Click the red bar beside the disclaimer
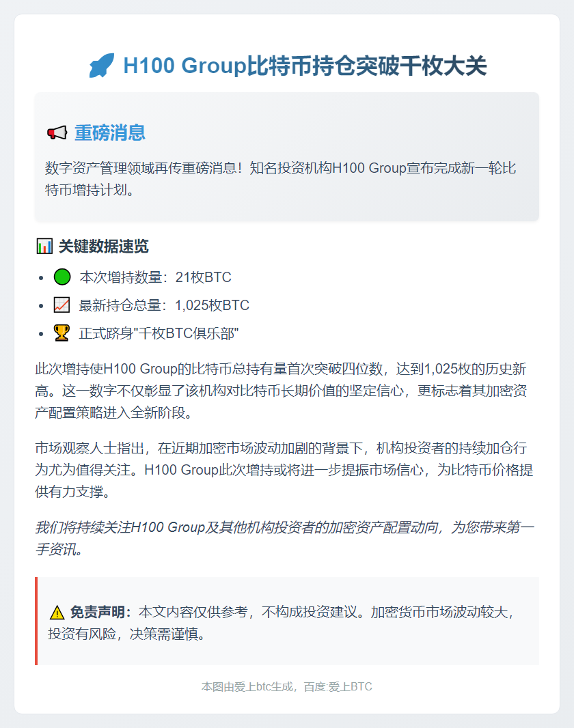This screenshot has height=728, width=574. 36,621
